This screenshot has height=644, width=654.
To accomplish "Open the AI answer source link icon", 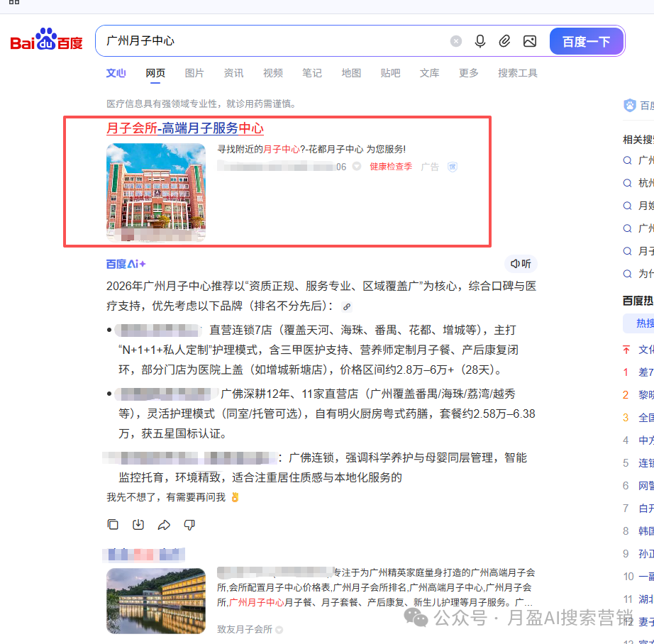I will coord(347,307).
